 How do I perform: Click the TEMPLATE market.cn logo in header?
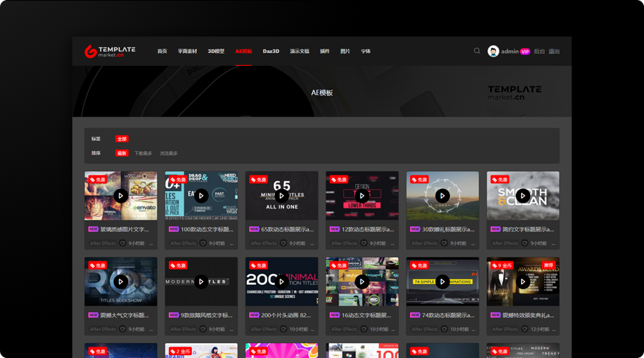pos(110,52)
